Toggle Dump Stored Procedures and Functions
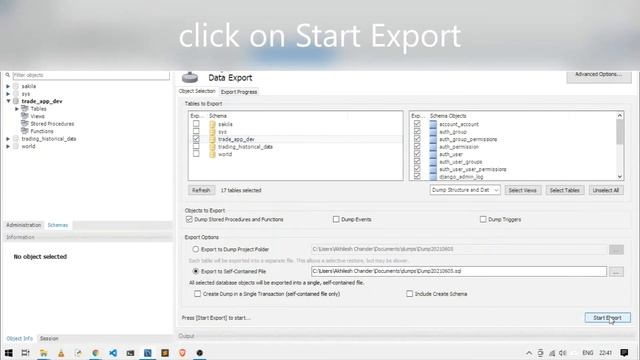Screen dimensions: 640x360 [x=189, y=219]
